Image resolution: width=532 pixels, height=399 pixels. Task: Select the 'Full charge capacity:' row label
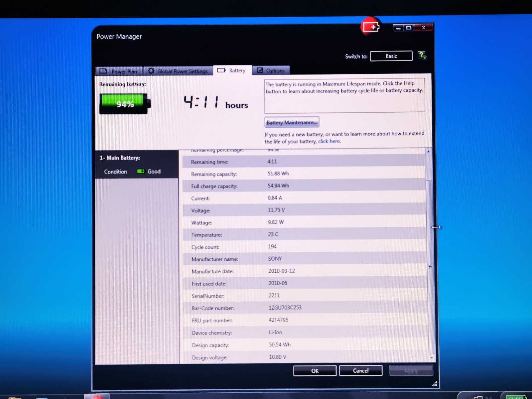(214, 186)
